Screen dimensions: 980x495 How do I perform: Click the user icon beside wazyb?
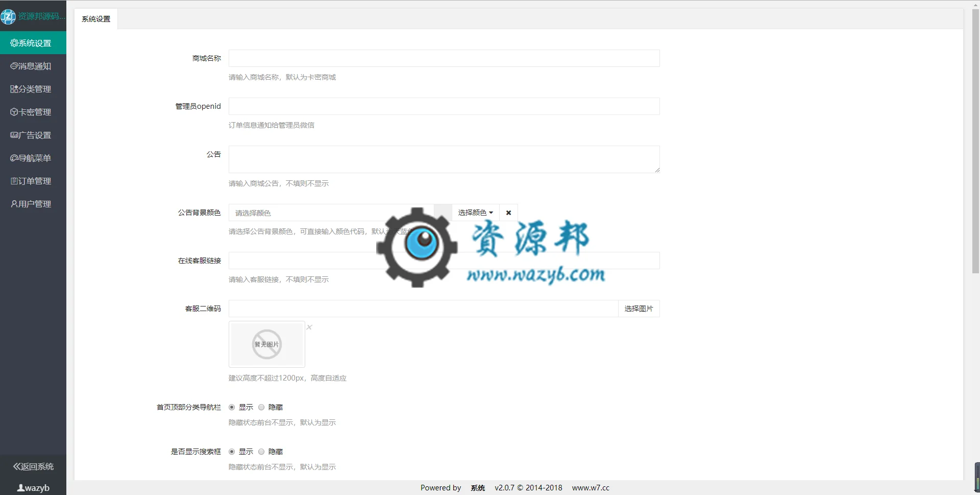pyautogui.click(x=20, y=488)
